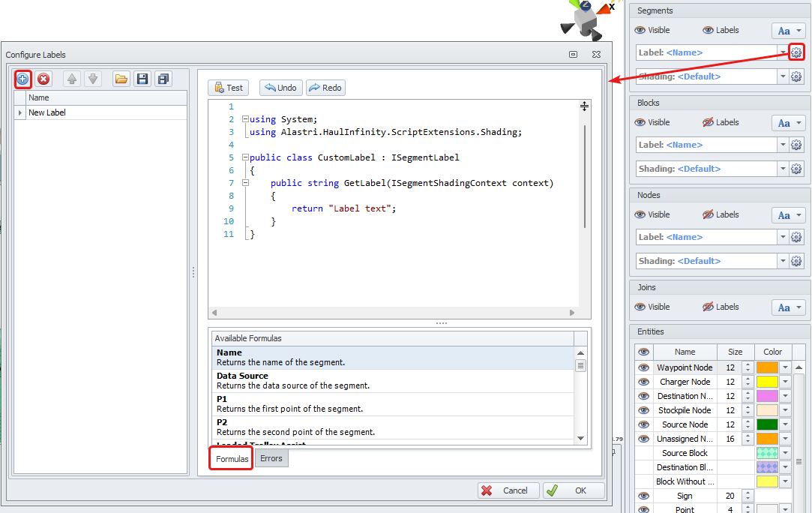
Task: Open the Segments label settings gear
Action: pyautogui.click(x=796, y=52)
